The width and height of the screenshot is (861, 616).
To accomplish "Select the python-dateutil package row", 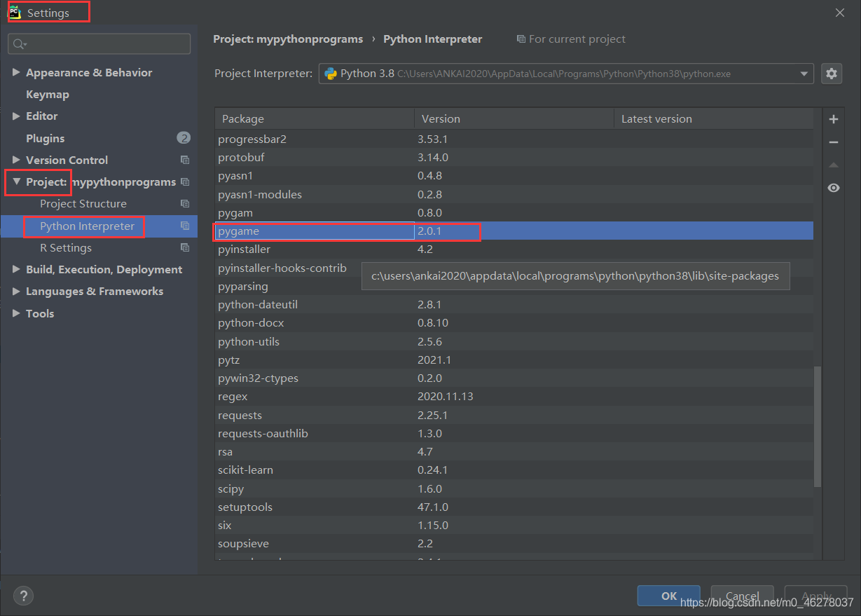I will pyautogui.click(x=514, y=304).
